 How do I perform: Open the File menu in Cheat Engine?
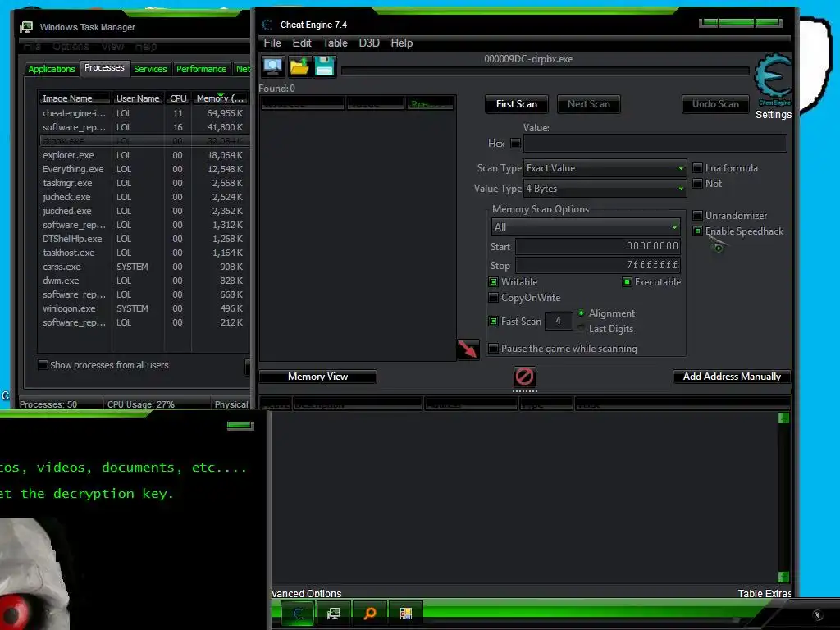pyautogui.click(x=272, y=43)
